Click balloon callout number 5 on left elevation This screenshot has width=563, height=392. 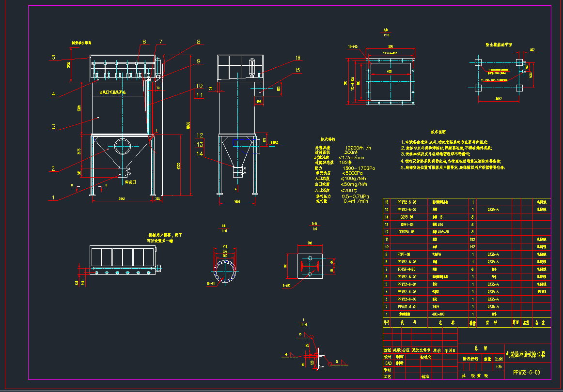(53, 57)
